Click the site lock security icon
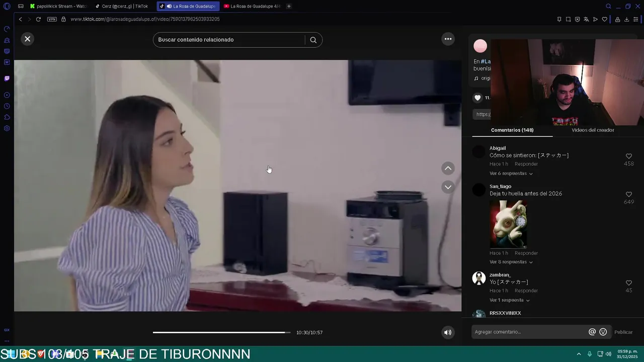 (x=63, y=19)
